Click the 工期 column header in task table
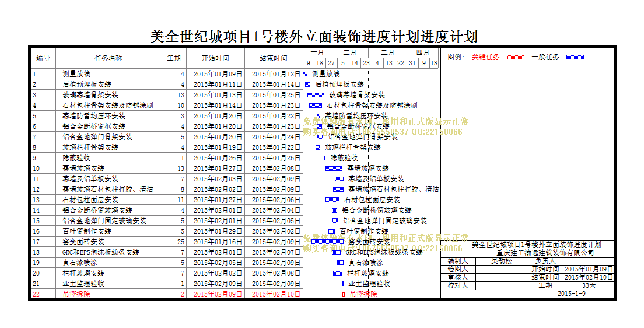 coord(174,58)
